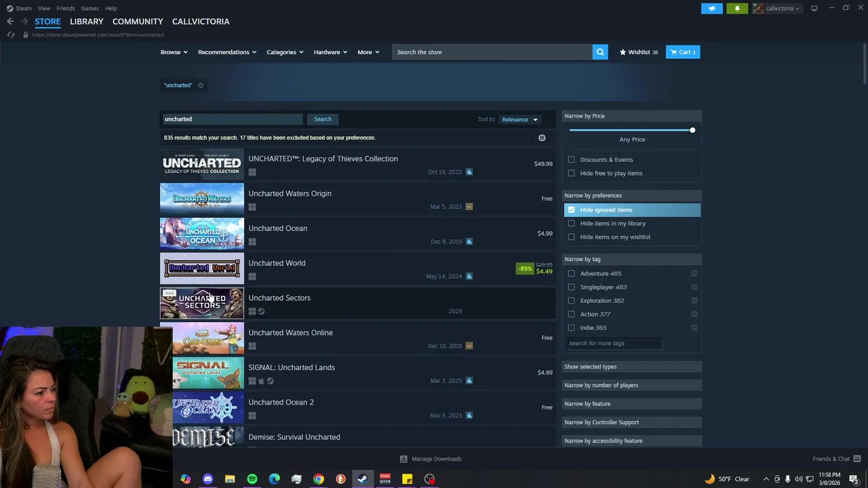
Task: Open Discord from the taskbar
Action: click(x=208, y=479)
